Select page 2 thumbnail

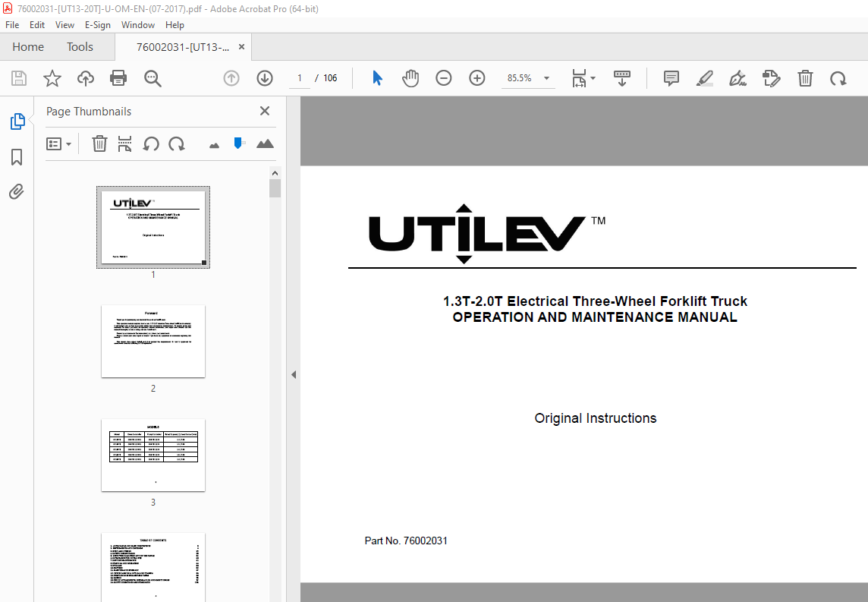pyautogui.click(x=153, y=341)
